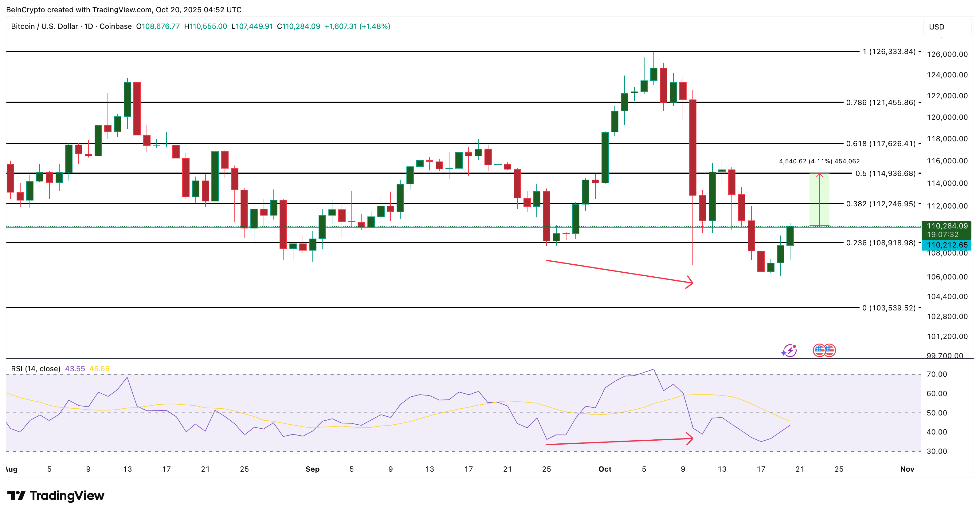The image size is (980, 514).
Task: Click the Oct label on the time axis
Action: pyautogui.click(x=605, y=469)
